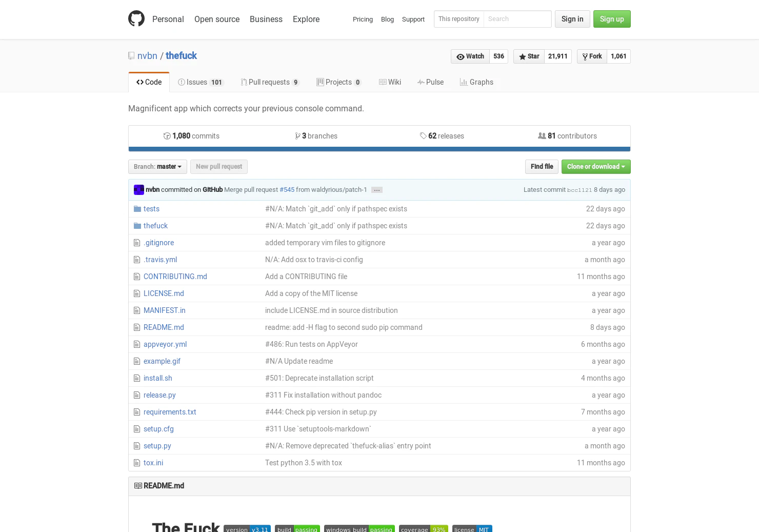Focus the repository search field
759x532 pixels.
click(x=517, y=19)
